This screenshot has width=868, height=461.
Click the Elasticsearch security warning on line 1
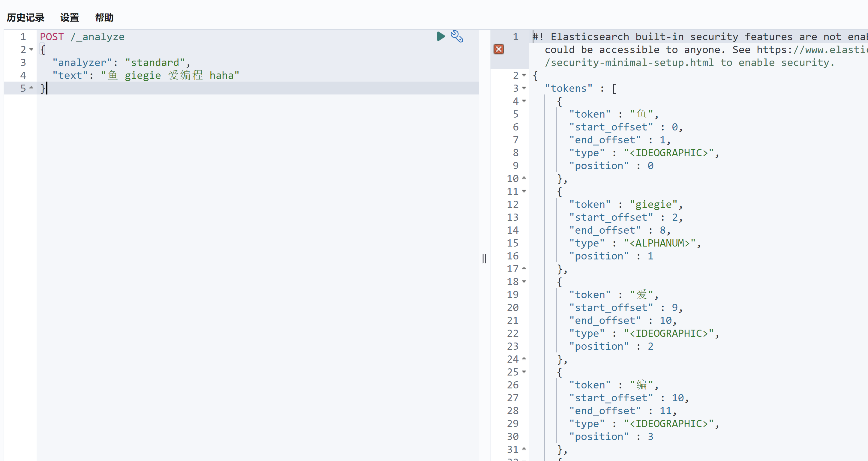click(700, 37)
